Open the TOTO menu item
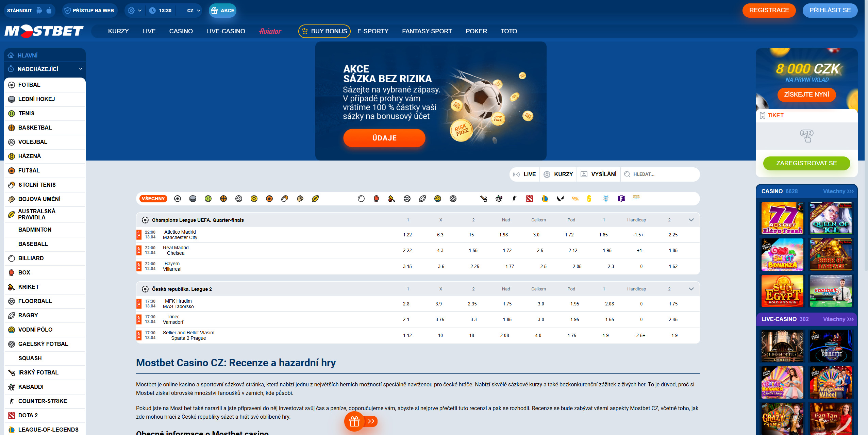 tap(509, 31)
